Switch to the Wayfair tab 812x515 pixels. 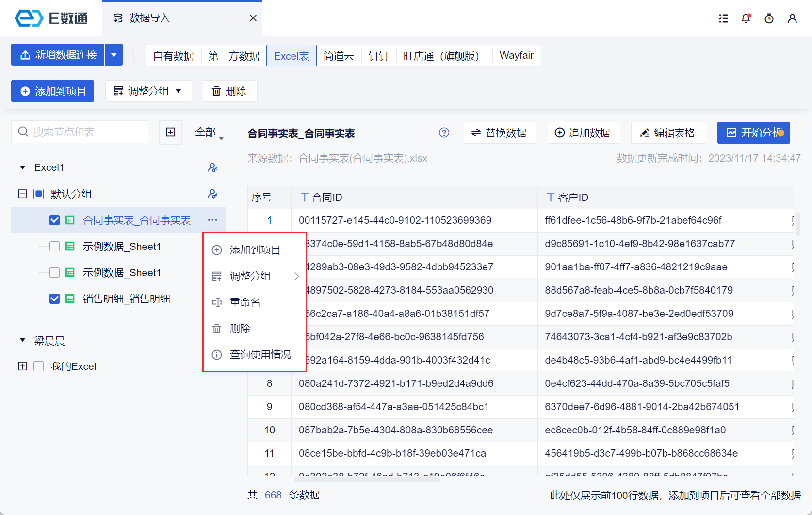517,55
